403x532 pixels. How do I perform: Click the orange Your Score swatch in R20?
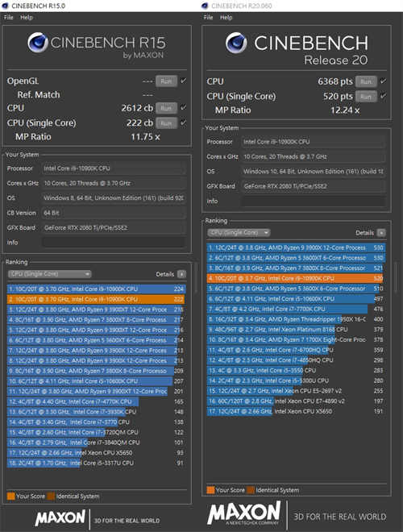[x=210, y=490]
